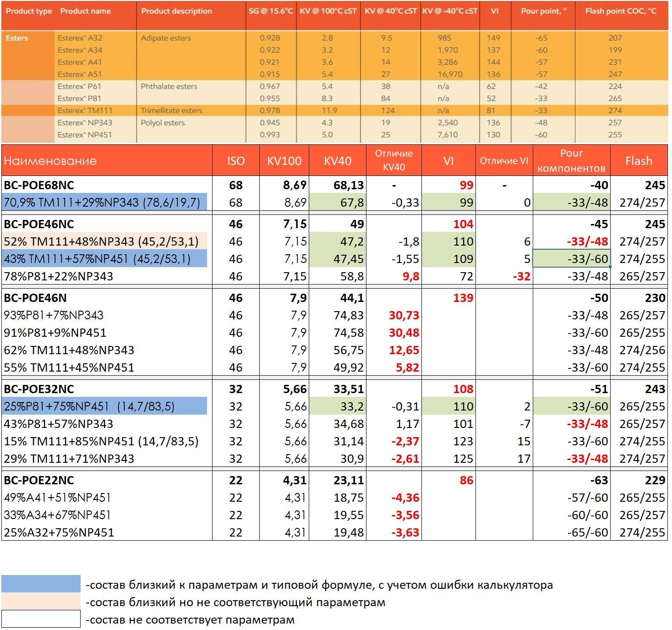Select cell '43% TM111+57%NP451 (45,2/53,1)'
The width and height of the screenshot is (672, 630).
(x=104, y=259)
